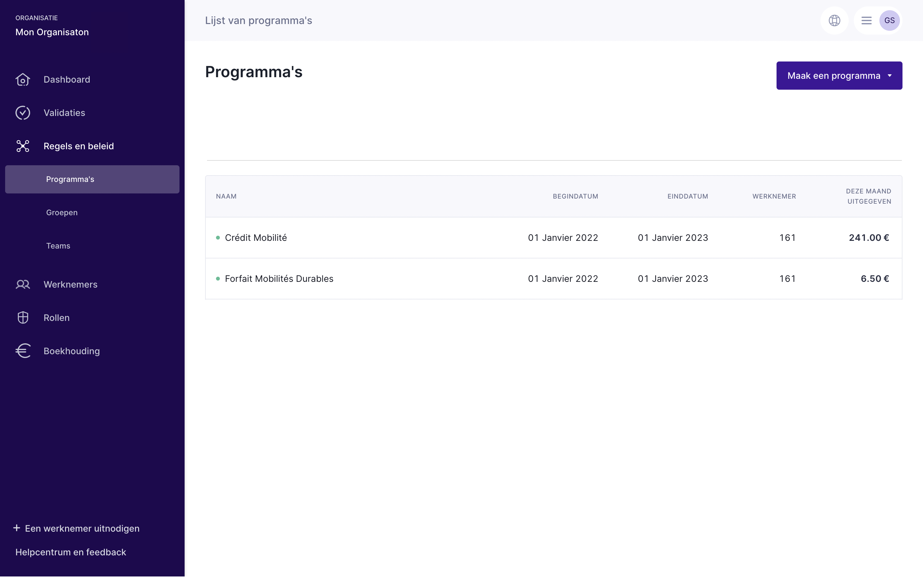Click the Validaties checkmark icon

23,113
